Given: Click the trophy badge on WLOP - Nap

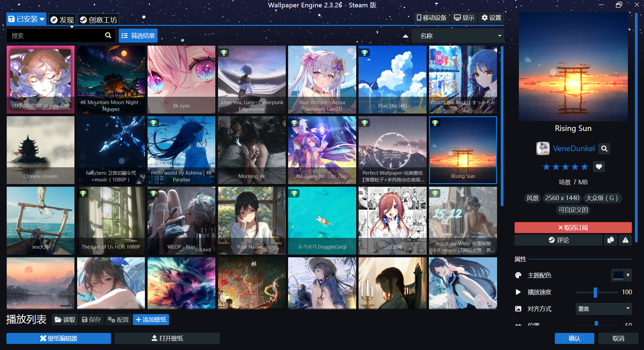Looking at the screenshot, I should pos(153,193).
